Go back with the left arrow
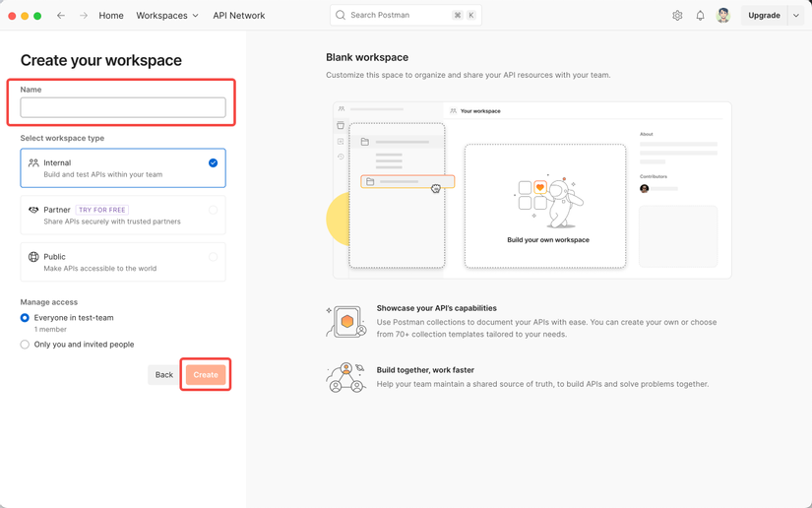812x508 pixels. [61, 16]
